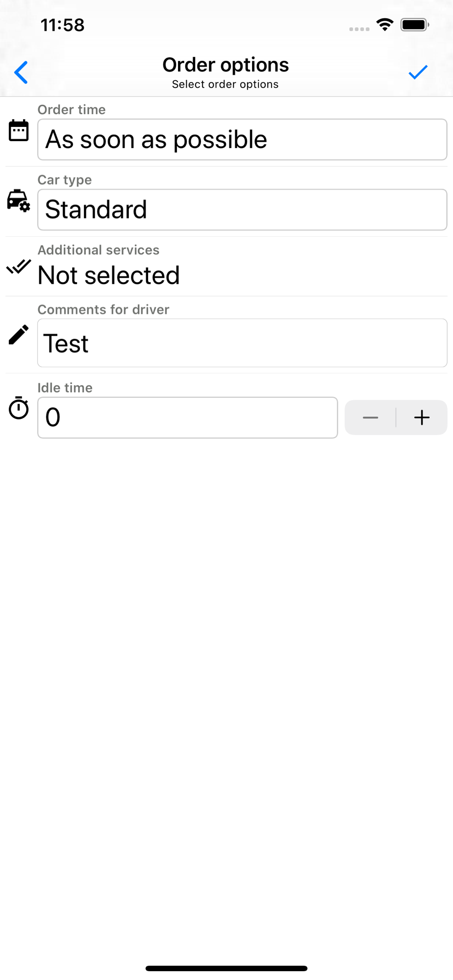Tap the calendar icon beside Order time

point(19,130)
